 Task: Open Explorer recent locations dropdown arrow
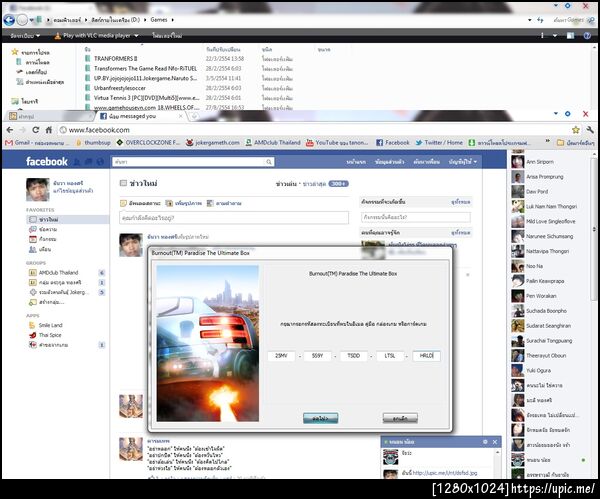click(x=31, y=20)
